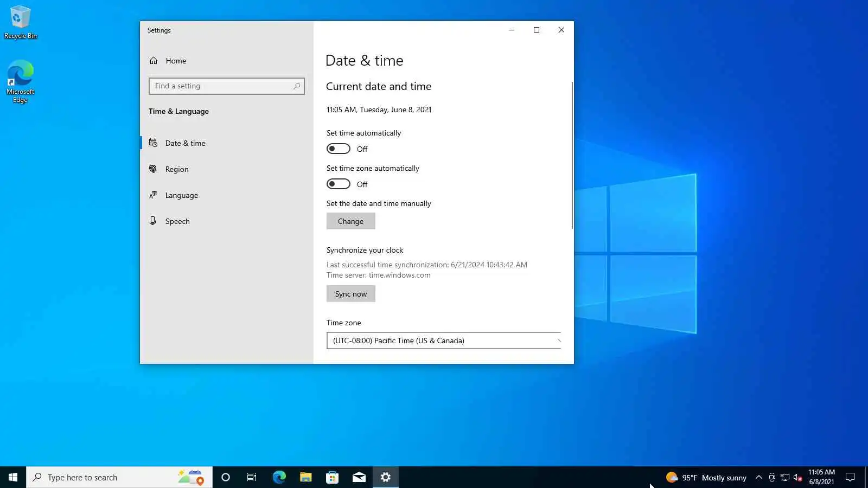Click the Sync now button
Image resolution: width=868 pixels, height=488 pixels.
pos(350,294)
